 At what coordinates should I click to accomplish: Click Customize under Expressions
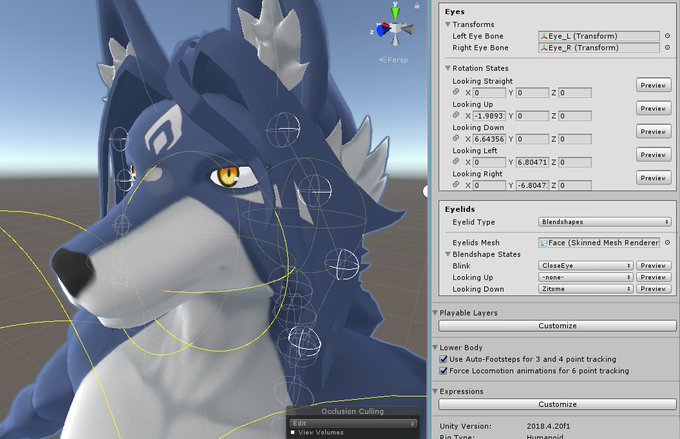(557, 404)
